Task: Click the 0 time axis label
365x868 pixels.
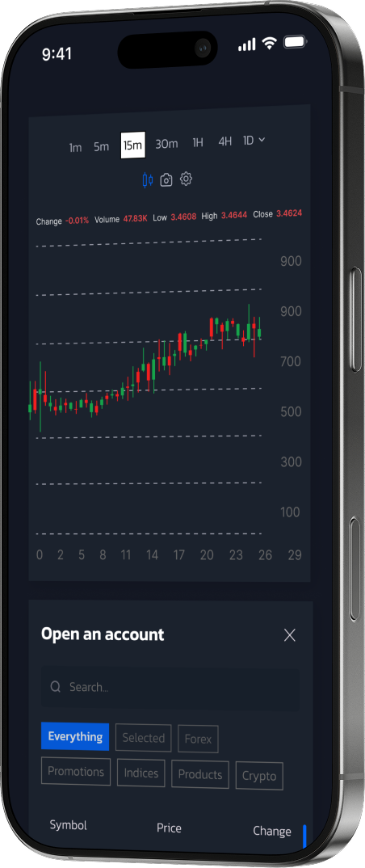Action: (40, 555)
